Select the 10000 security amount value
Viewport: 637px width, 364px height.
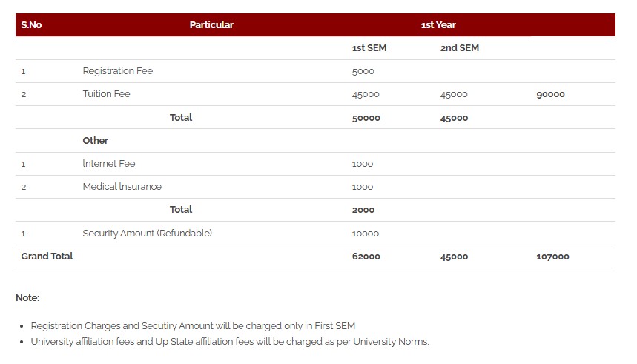(366, 234)
